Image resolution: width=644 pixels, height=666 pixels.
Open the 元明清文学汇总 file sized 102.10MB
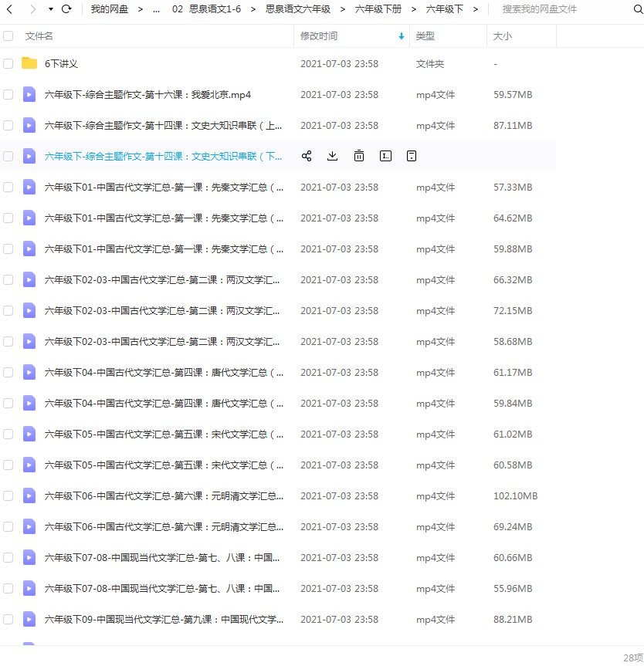click(x=164, y=495)
